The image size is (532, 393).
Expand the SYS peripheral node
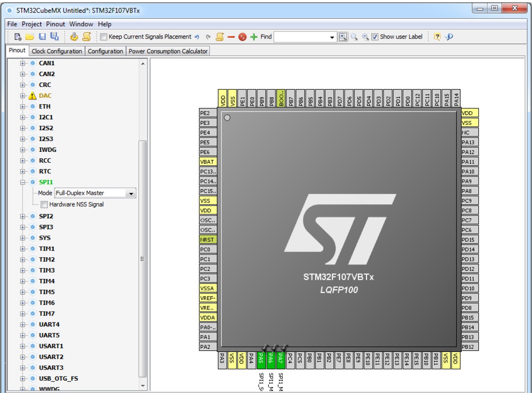tap(23, 238)
